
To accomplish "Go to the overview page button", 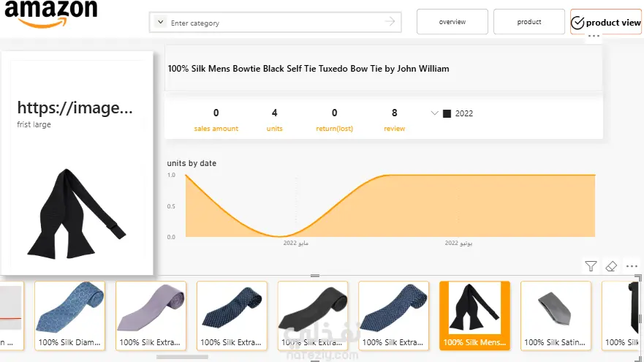I will [x=452, y=22].
